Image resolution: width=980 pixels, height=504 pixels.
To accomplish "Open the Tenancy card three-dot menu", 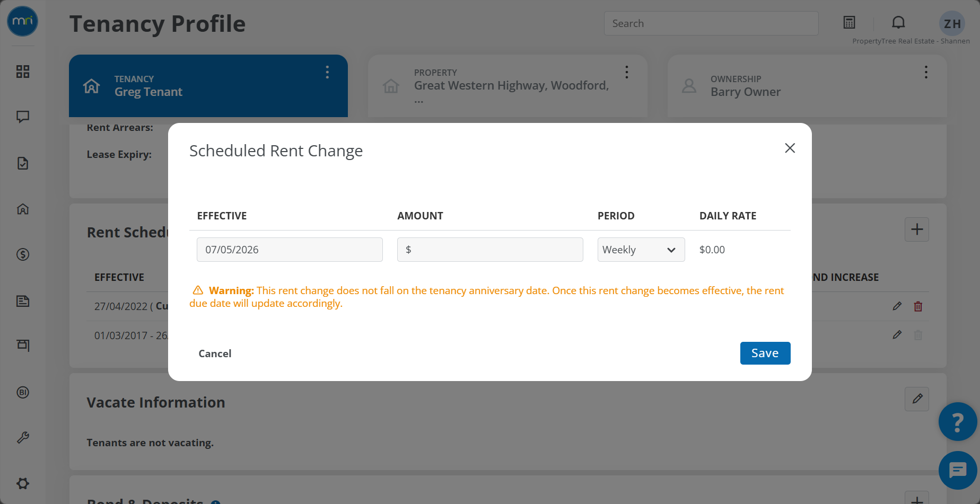I will [327, 72].
